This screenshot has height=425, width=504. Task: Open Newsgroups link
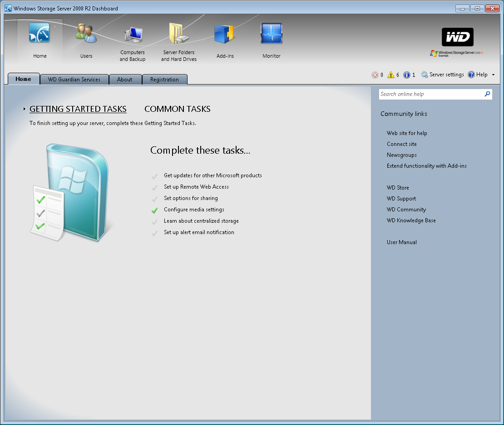pos(402,155)
